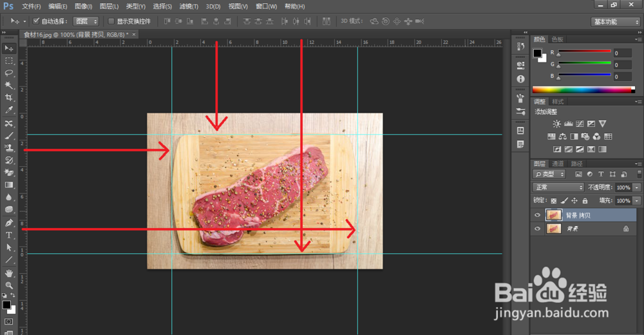This screenshot has height=335, width=644.
Task: Open the 文件(F) menu
Action: click(x=31, y=6)
